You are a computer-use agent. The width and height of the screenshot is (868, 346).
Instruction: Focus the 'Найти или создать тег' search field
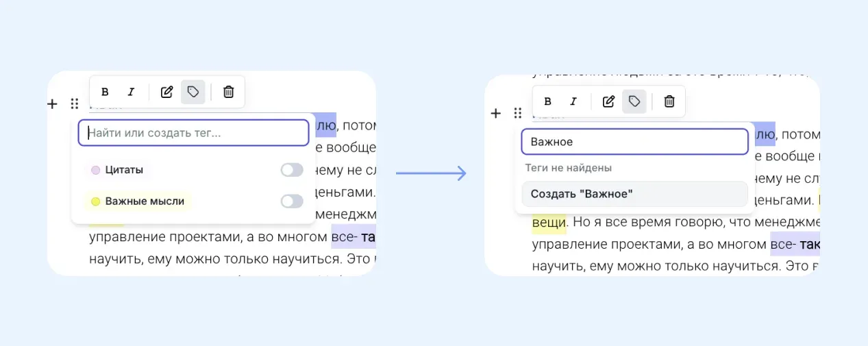pyautogui.click(x=193, y=133)
